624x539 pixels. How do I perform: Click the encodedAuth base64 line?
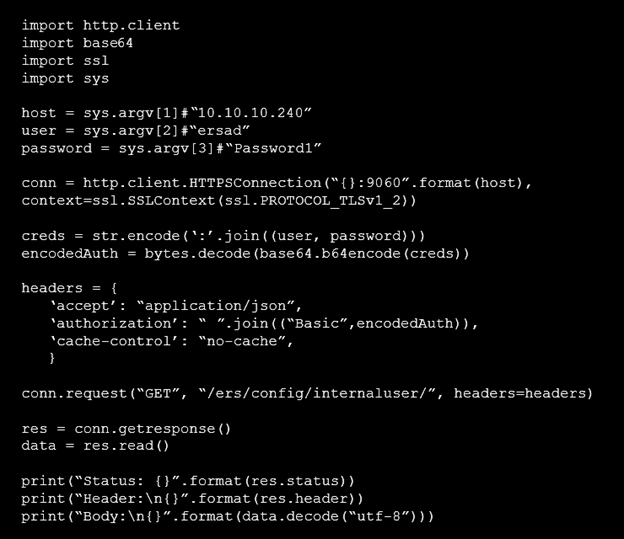[x=246, y=254]
